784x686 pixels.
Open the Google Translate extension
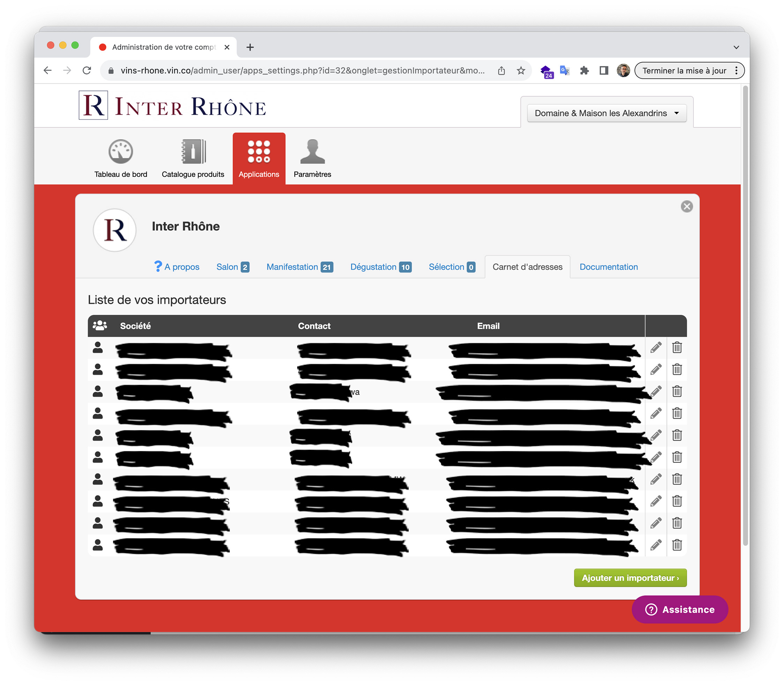pos(565,70)
